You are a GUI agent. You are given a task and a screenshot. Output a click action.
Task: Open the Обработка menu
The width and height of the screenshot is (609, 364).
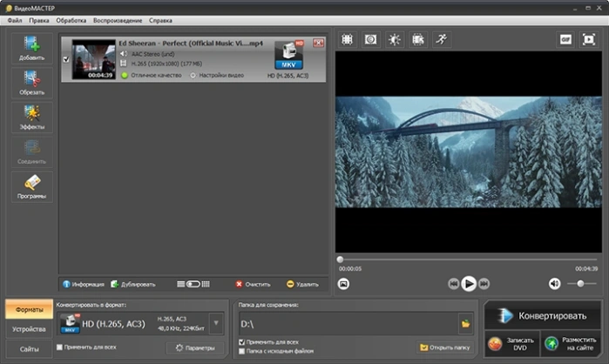[x=71, y=21]
